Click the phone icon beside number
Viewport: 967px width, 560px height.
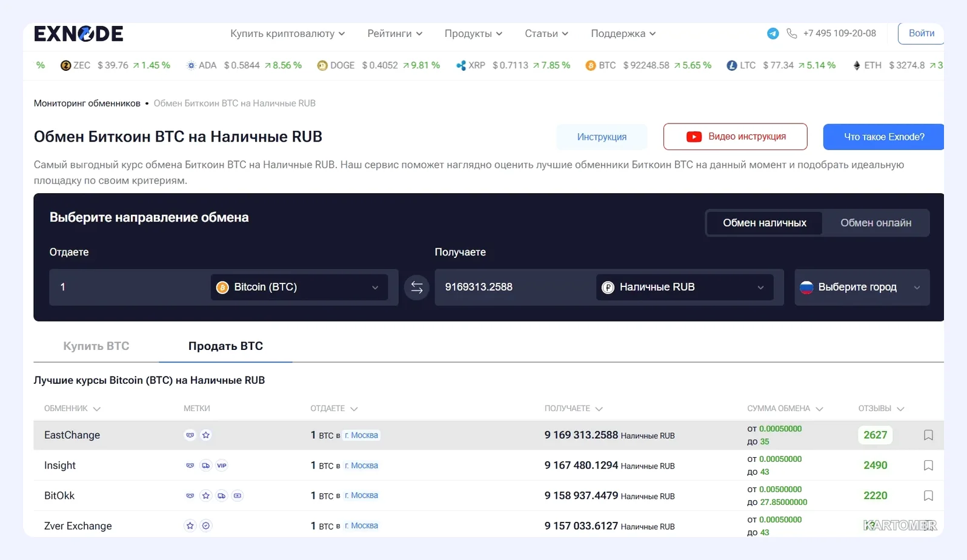click(791, 33)
